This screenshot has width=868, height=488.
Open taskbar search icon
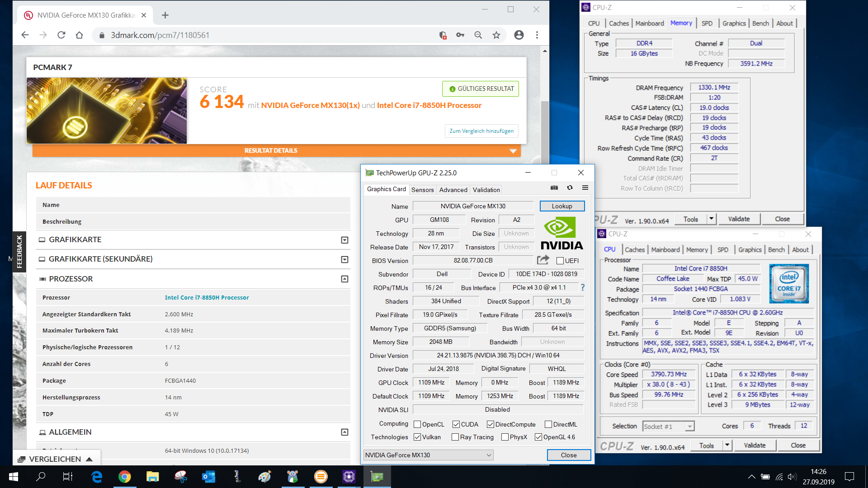41,477
